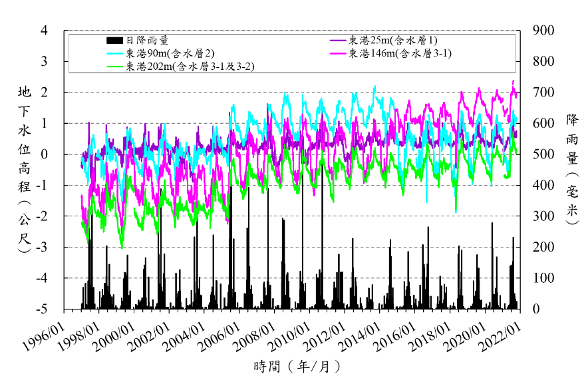Select the 東港90m(含水層2) legend text
The width and height of the screenshot is (588, 384).
click(170, 53)
